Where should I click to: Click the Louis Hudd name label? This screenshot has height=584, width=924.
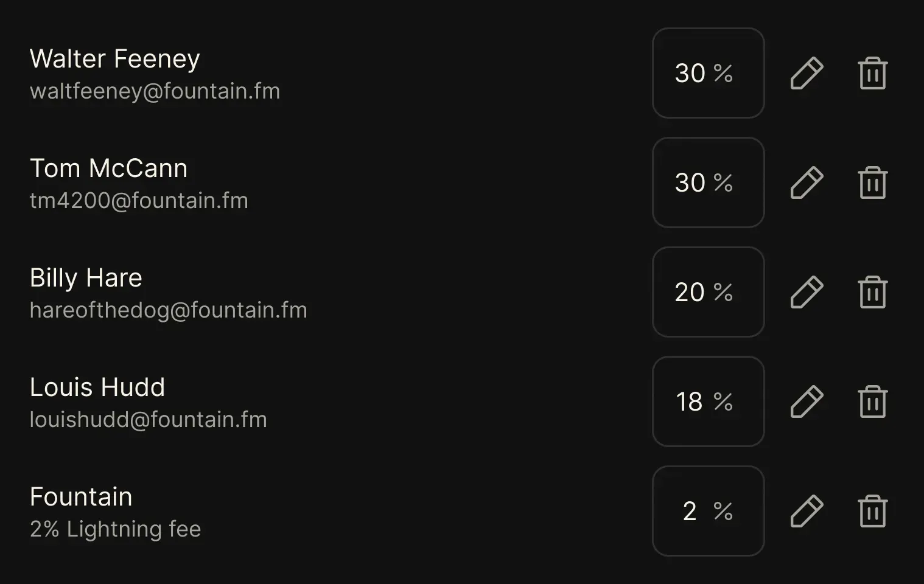pyautogui.click(x=97, y=388)
